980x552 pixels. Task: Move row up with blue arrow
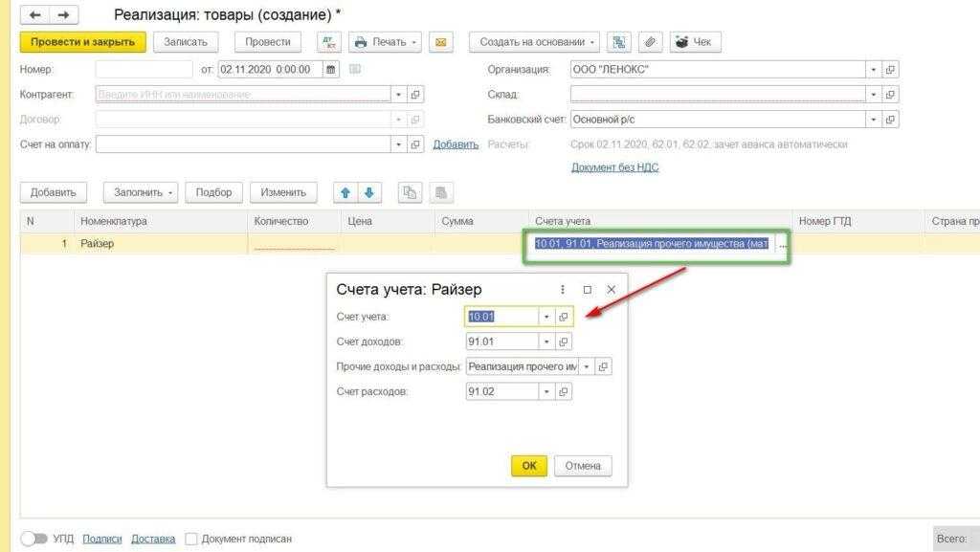345,192
